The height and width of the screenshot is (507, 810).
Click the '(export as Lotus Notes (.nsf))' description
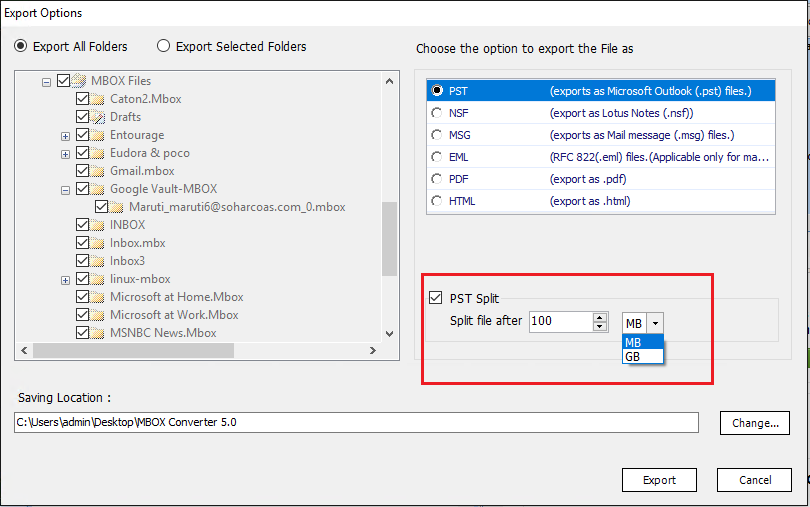621,113
